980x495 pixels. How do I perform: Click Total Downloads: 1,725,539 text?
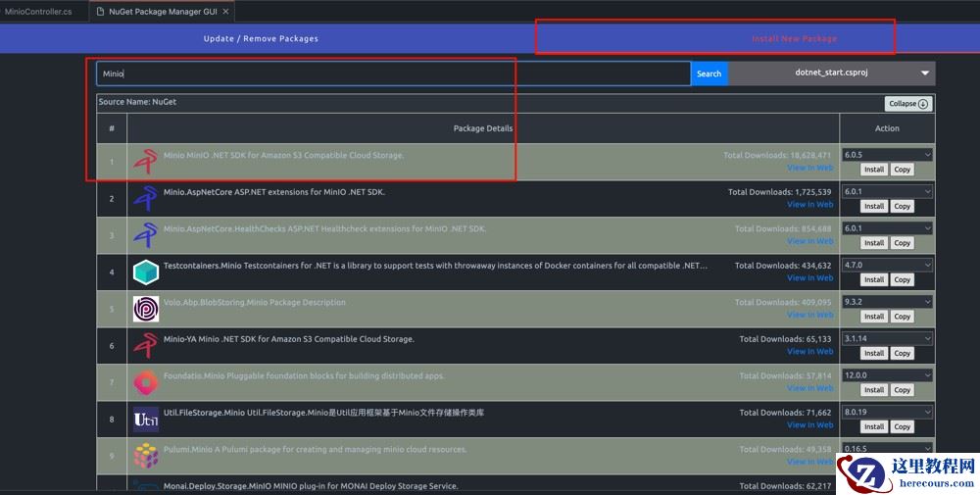pos(779,192)
